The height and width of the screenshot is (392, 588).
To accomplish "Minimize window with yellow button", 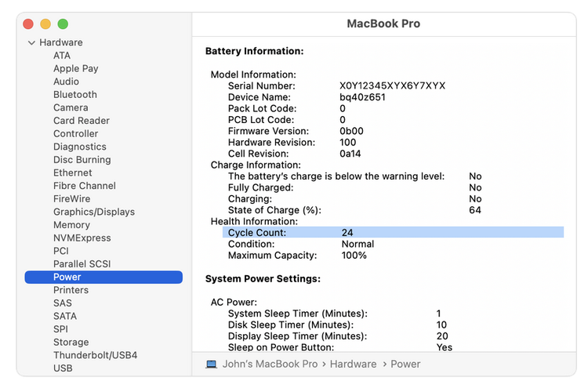I will pyautogui.click(x=45, y=24).
